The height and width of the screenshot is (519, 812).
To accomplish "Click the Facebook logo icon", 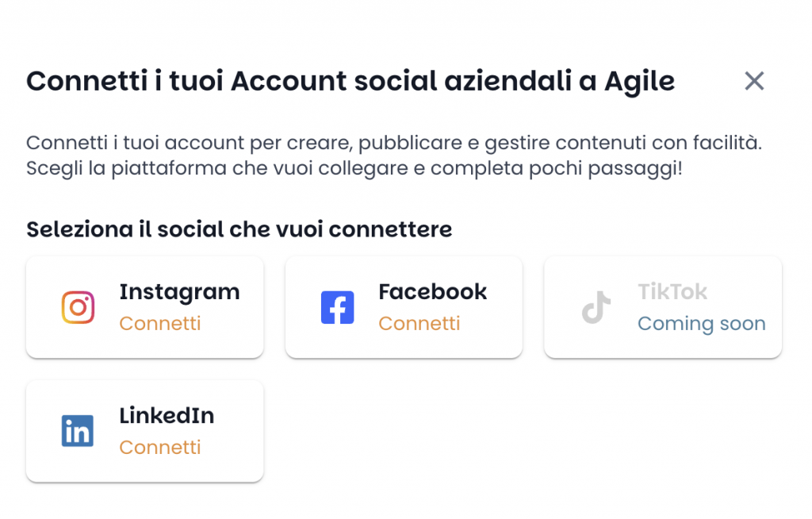I will coord(337,307).
